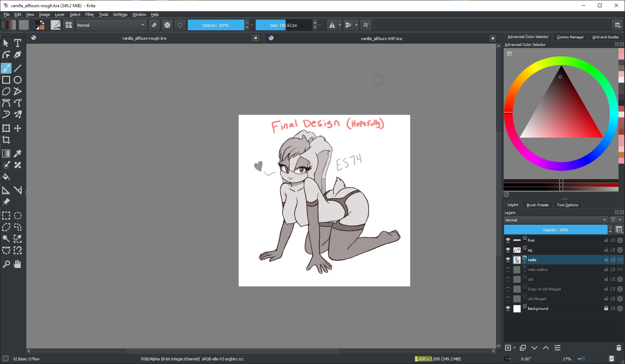The height and width of the screenshot is (364, 625).
Task: Hide the final layer
Action: (x=508, y=240)
